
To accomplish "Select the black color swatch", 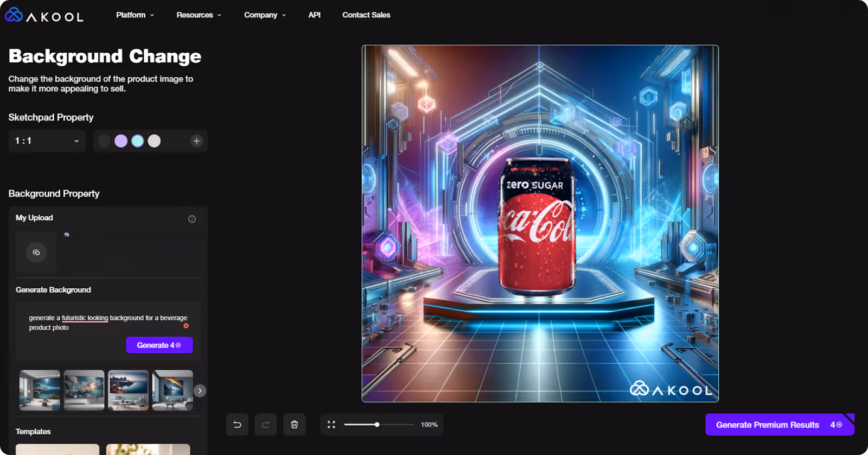I will point(104,141).
